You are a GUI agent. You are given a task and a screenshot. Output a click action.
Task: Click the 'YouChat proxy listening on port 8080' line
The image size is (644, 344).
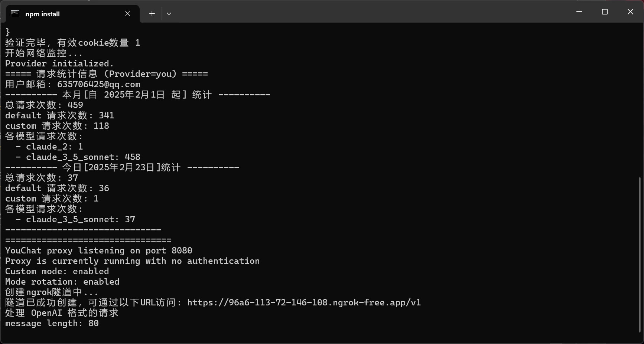coord(98,250)
